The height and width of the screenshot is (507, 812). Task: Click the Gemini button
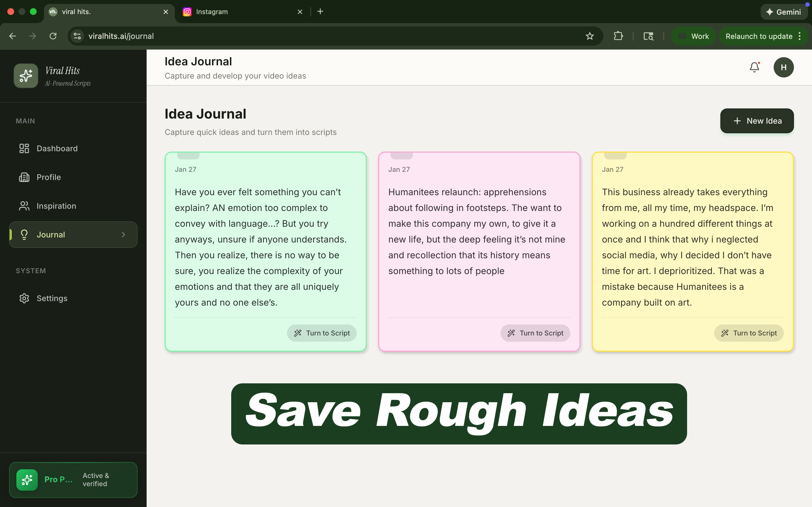(784, 12)
